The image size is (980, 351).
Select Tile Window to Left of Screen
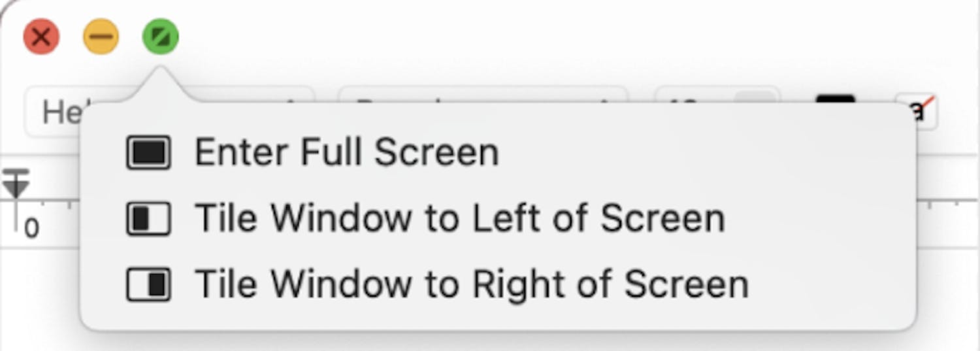459,218
